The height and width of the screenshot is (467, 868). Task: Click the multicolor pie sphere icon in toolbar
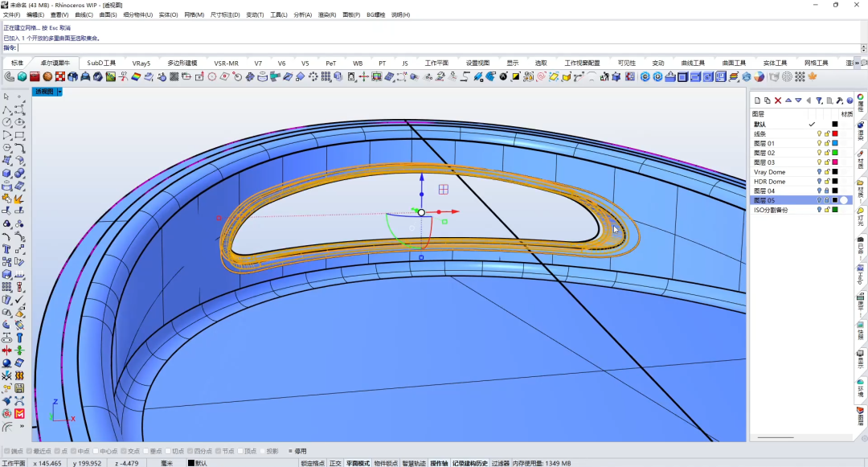pos(759,77)
